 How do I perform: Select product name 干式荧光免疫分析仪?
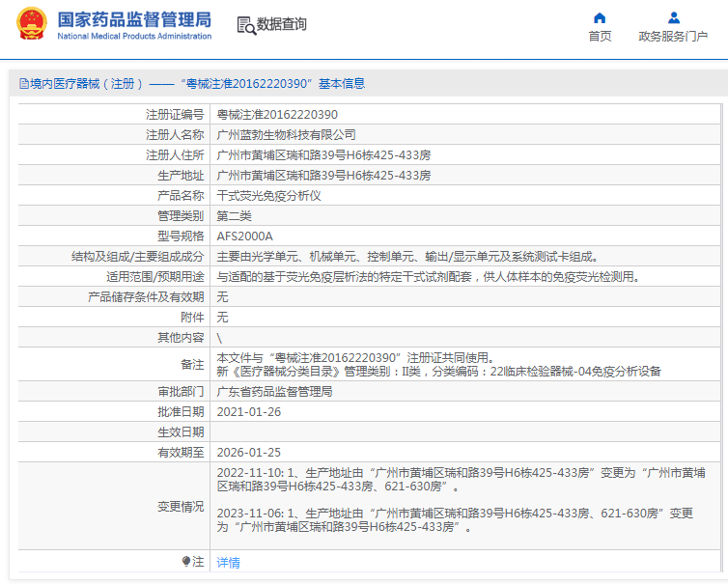click(268, 196)
